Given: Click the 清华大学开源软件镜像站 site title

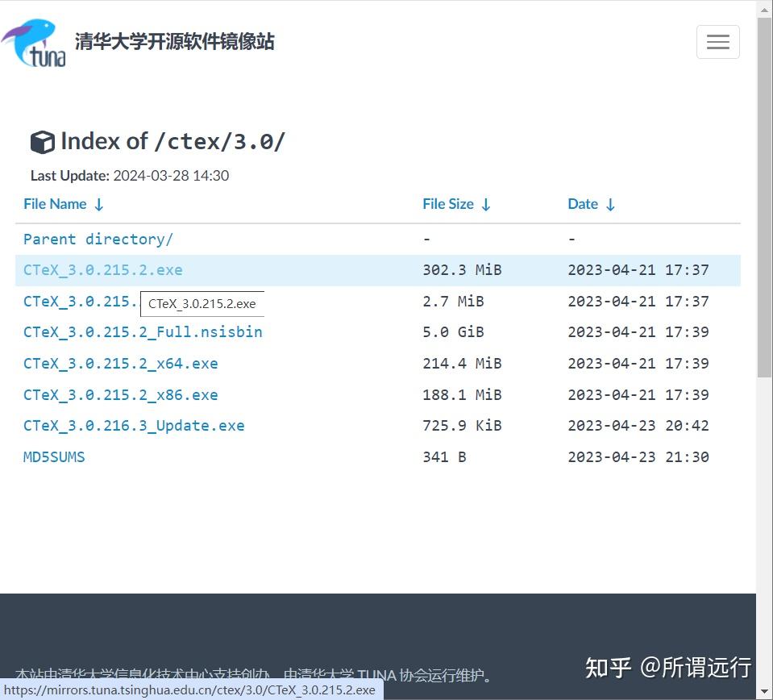Looking at the screenshot, I should 175,42.
